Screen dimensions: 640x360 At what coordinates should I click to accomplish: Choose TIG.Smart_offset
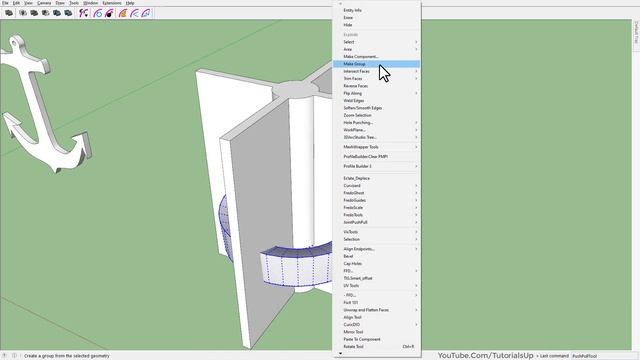point(376,278)
